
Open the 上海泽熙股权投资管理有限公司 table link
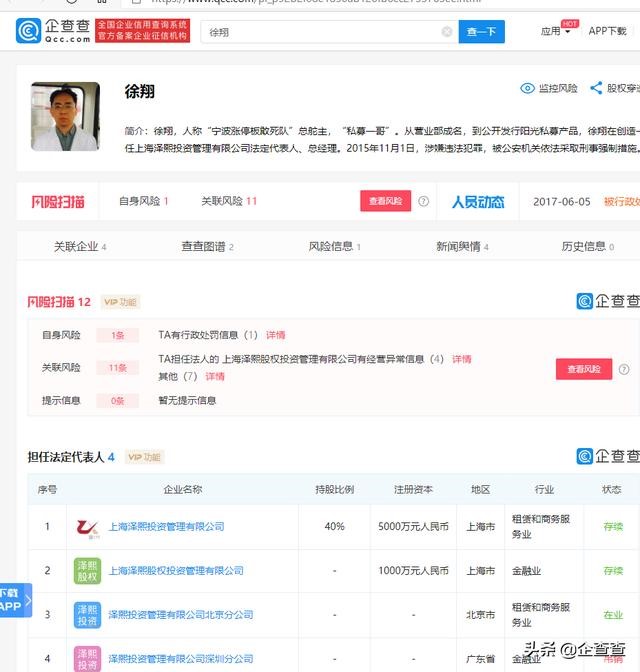pos(175,570)
